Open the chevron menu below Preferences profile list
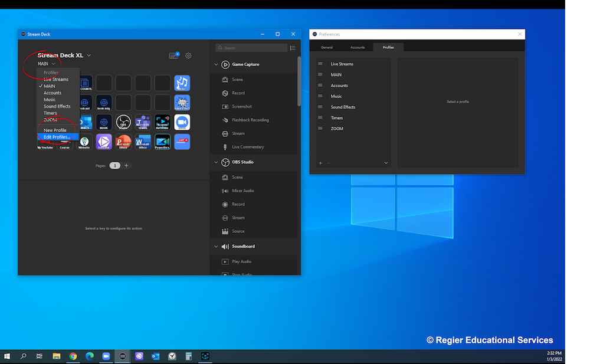Viewport: 590px width, 364px height. (386, 163)
